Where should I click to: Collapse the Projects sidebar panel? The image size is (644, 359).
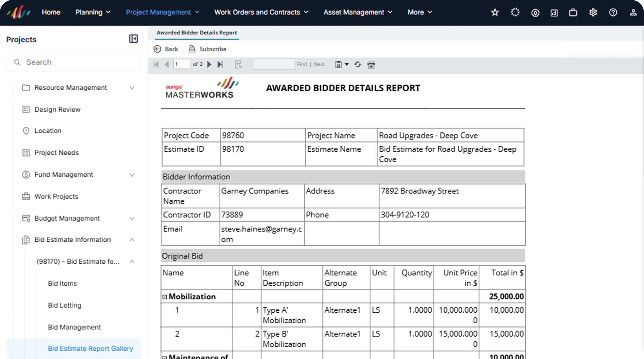coord(133,39)
